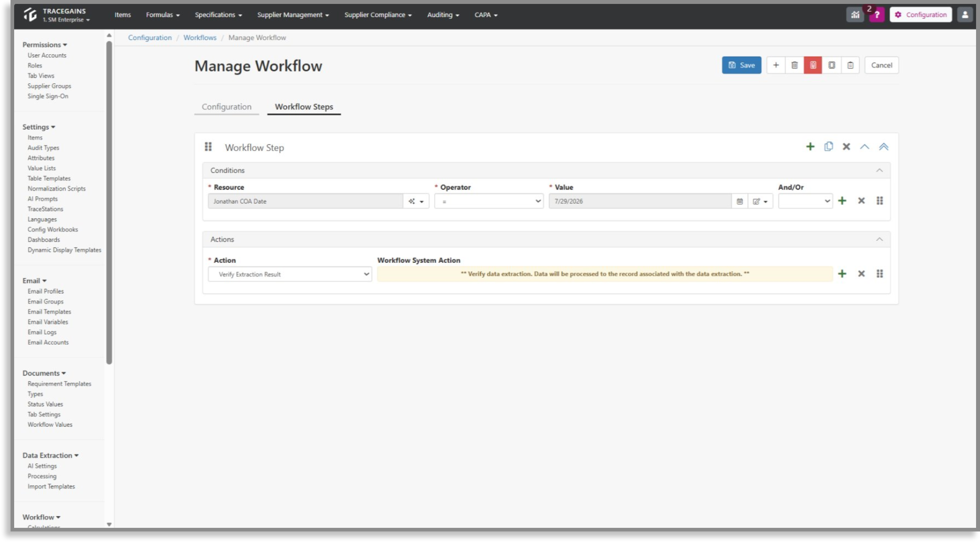980x542 pixels.
Task: Click the red highlighted toolbar icon
Action: pos(813,65)
